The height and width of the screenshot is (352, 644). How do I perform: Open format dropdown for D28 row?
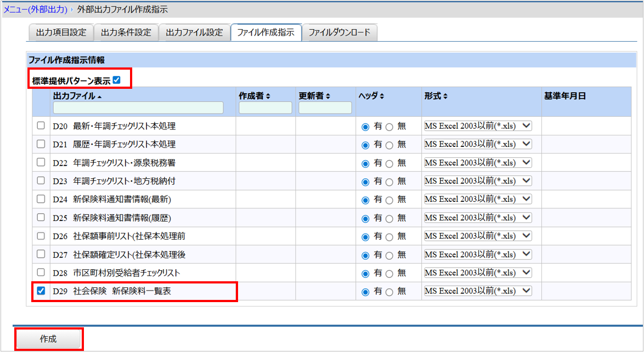[478, 272]
